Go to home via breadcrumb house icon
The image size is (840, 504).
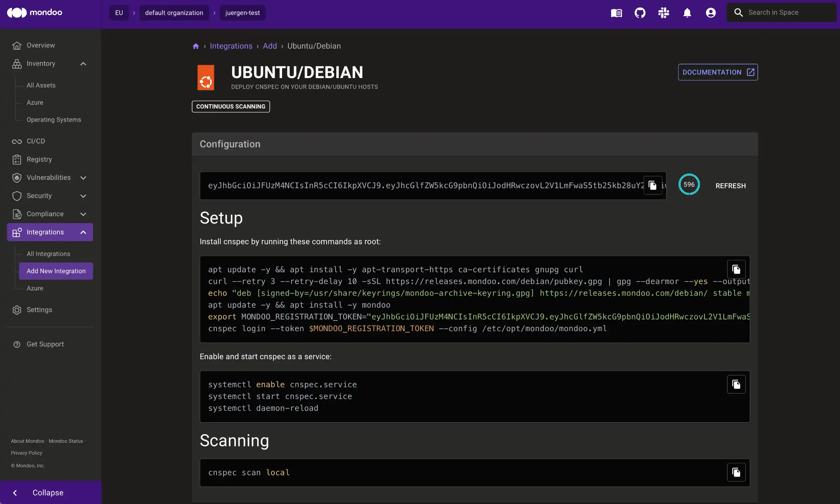(196, 46)
